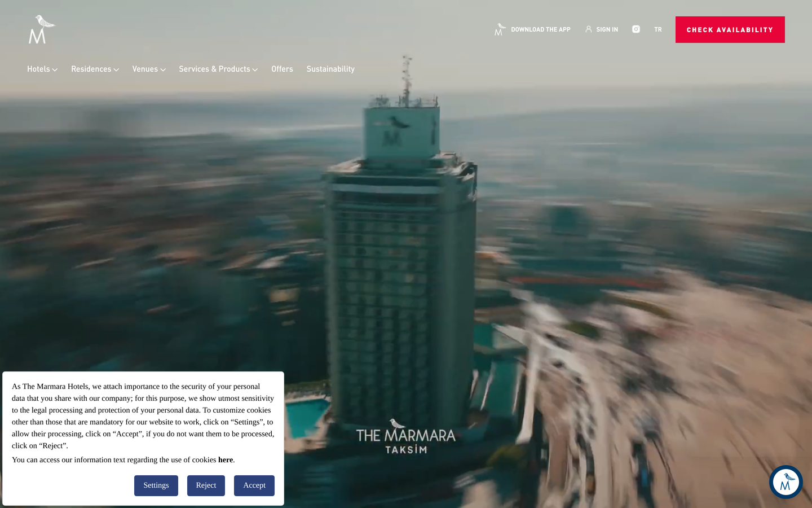Open the Instagram icon in the header
Viewport: 812px width, 508px height.
[636, 29]
